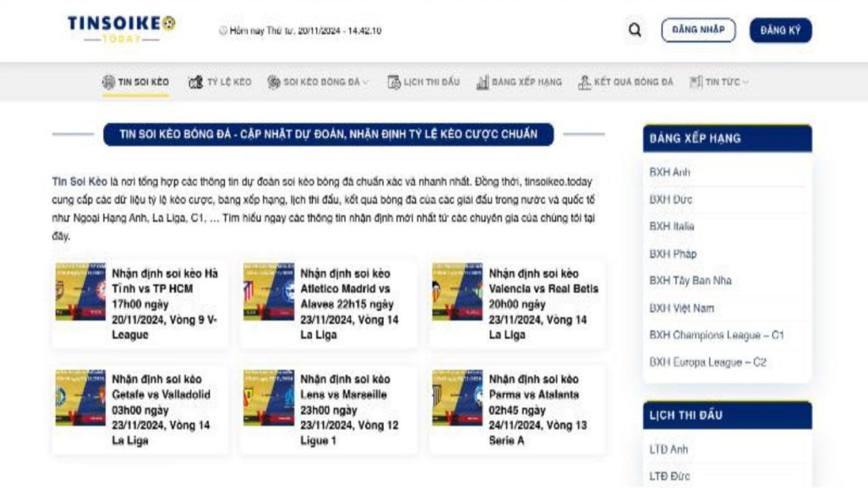Click the Tin Tức news icon
The image size is (868, 488).
click(x=696, y=82)
